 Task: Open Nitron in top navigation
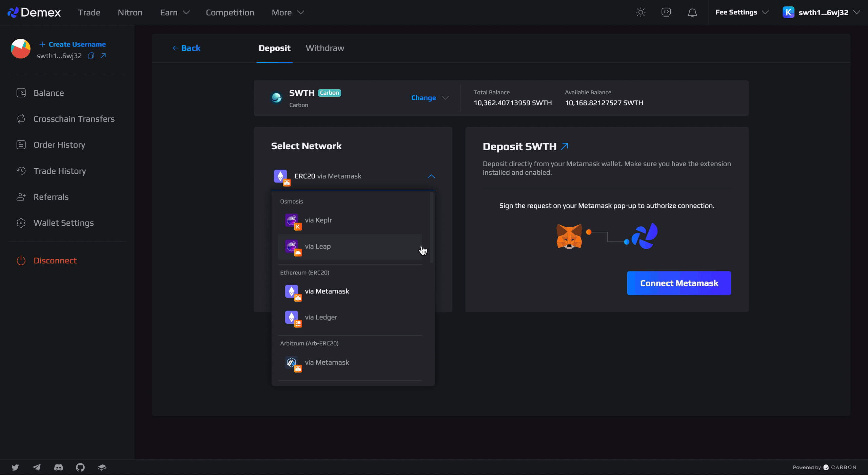point(130,13)
